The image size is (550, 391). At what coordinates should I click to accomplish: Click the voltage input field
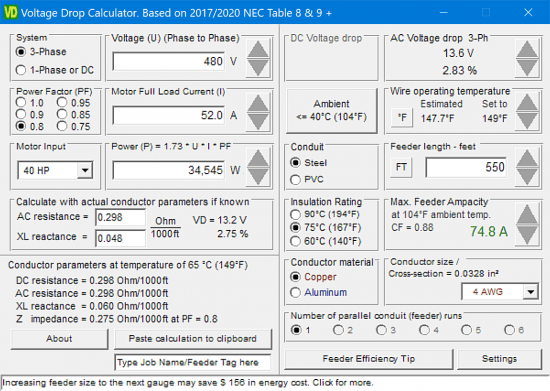click(169, 61)
